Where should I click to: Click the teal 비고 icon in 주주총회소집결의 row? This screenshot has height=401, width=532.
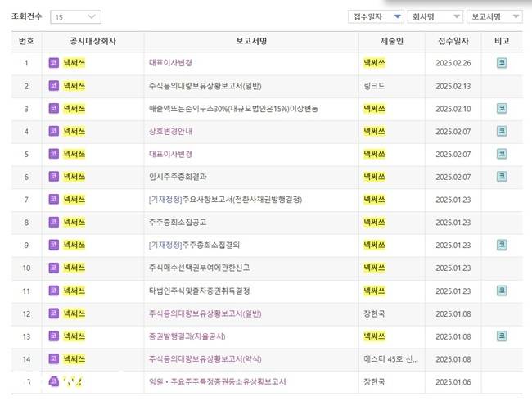(x=502, y=245)
